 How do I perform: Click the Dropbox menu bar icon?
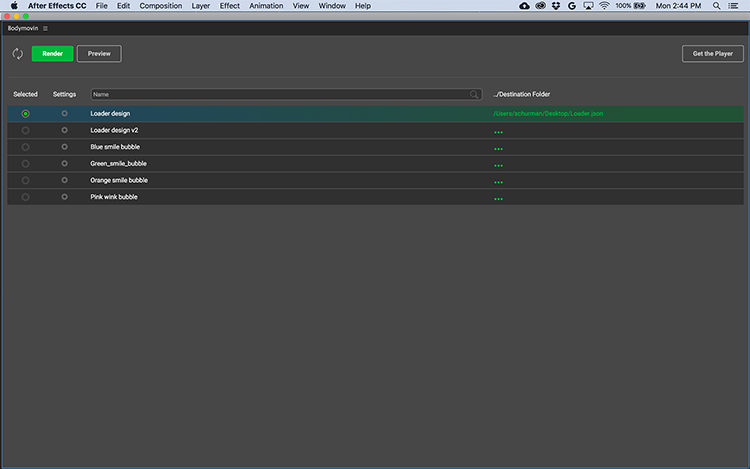tap(556, 6)
